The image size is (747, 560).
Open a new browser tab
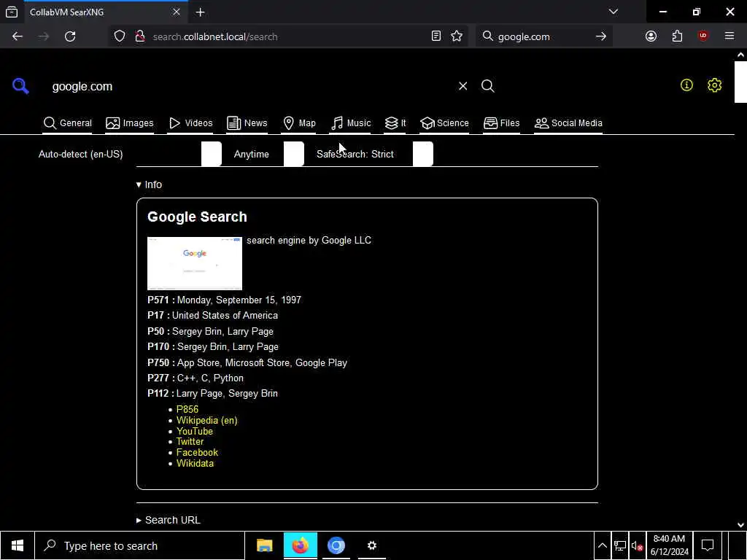[x=200, y=12]
